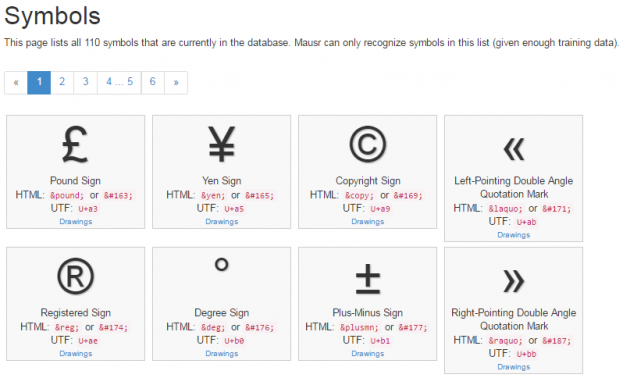
Task: Click the '&deg;' HTML code
Action: (213, 328)
